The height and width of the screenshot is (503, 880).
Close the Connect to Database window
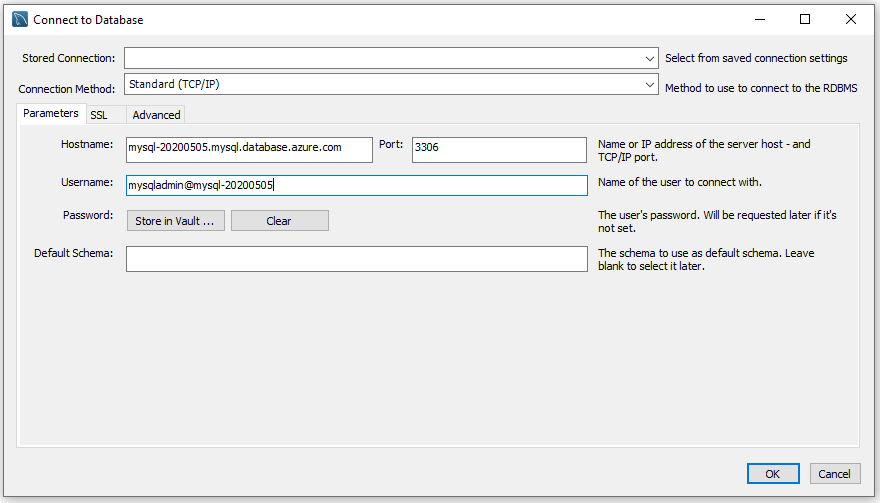click(851, 20)
